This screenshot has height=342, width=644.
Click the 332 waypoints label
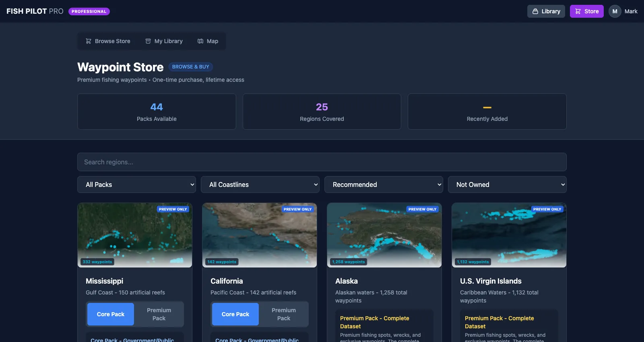pyautogui.click(x=97, y=262)
